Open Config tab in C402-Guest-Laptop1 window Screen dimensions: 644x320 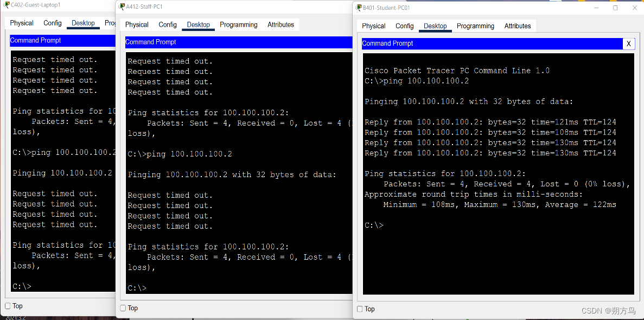[53, 23]
